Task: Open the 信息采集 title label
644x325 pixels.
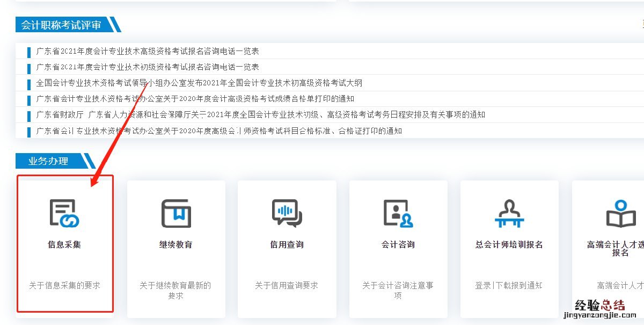Action: point(64,244)
